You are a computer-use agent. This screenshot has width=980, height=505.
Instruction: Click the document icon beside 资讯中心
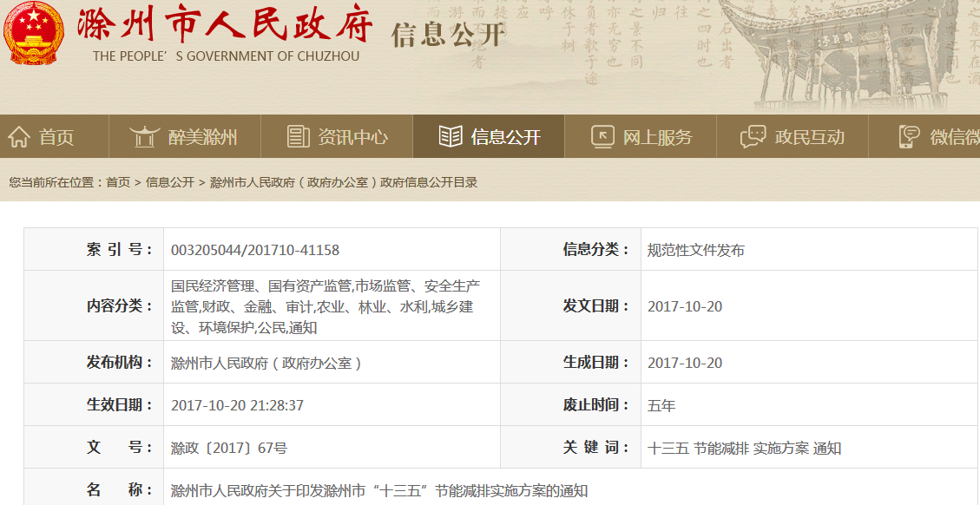point(298,136)
